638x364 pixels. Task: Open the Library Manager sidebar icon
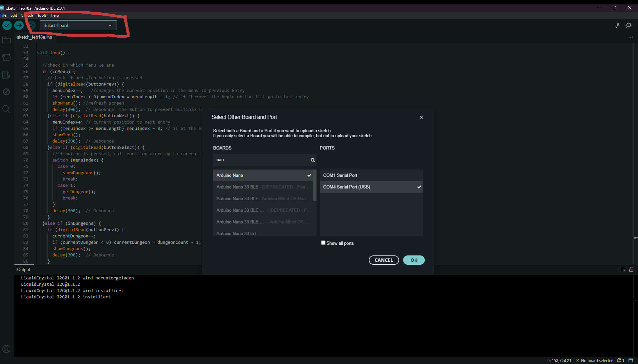(x=6, y=75)
